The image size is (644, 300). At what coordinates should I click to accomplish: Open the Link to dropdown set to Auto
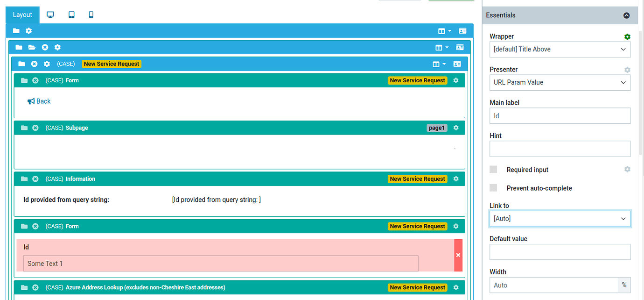560,218
